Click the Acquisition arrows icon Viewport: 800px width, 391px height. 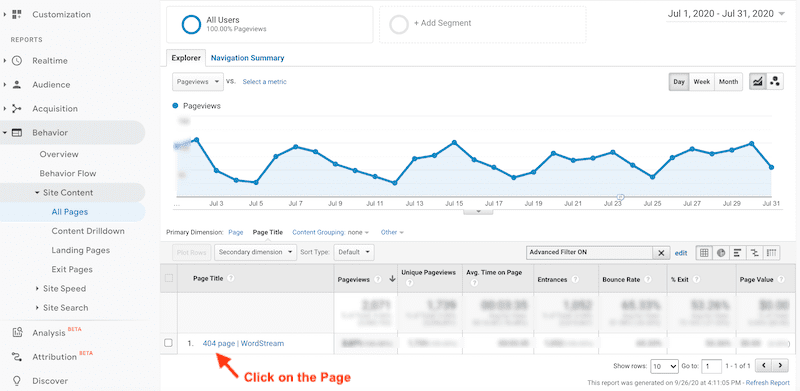pos(17,109)
